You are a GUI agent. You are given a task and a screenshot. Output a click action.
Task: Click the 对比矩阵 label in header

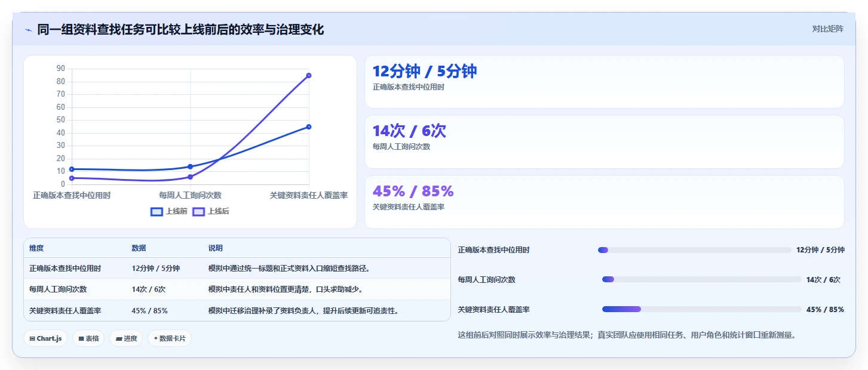[x=828, y=29]
